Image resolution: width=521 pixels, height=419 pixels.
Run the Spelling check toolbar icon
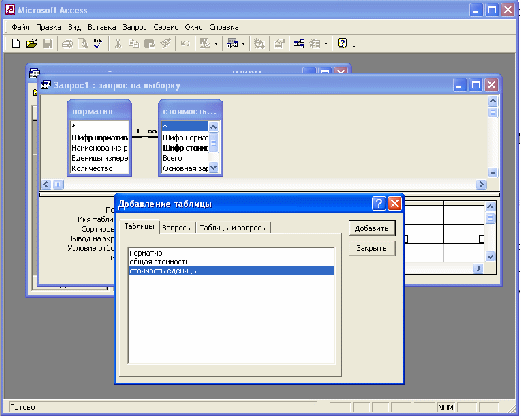[98, 43]
